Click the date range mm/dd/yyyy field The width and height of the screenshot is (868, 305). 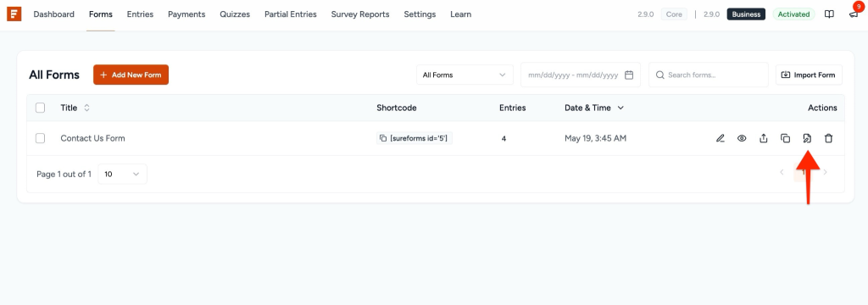tap(581, 75)
